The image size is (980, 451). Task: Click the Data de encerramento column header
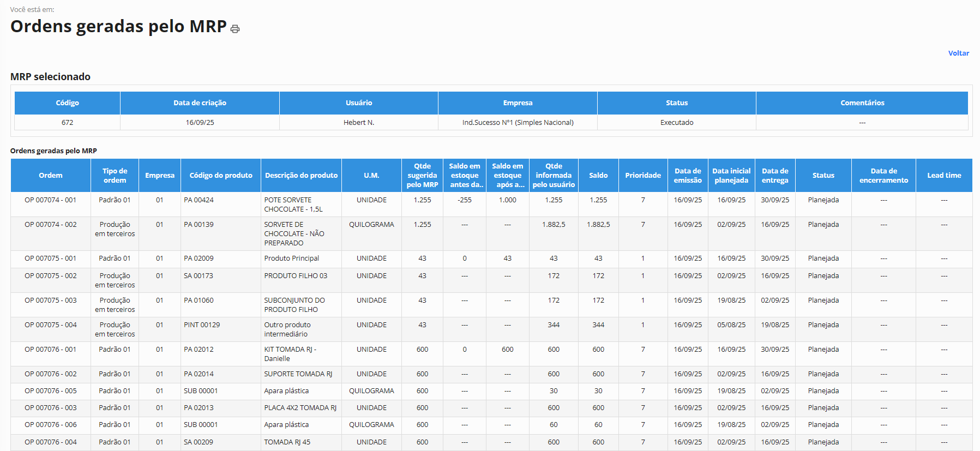[883, 176]
